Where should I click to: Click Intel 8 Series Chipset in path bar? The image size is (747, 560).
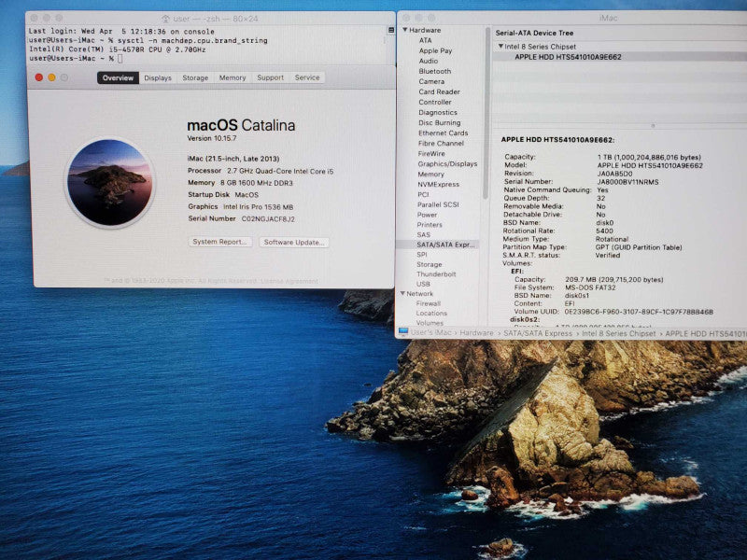coord(619,333)
